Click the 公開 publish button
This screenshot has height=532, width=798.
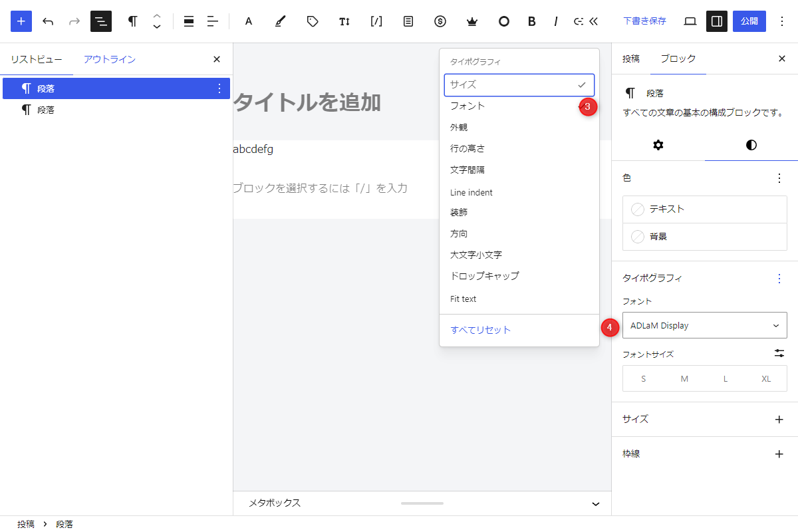tap(749, 21)
